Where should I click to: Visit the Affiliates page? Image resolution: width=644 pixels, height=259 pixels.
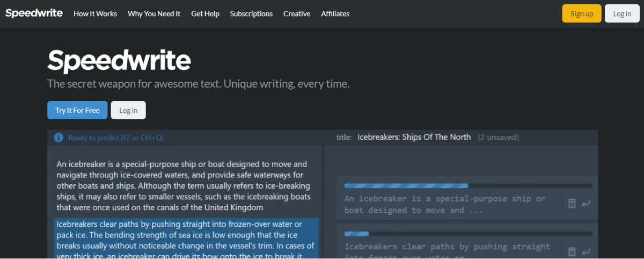coord(335,13)
